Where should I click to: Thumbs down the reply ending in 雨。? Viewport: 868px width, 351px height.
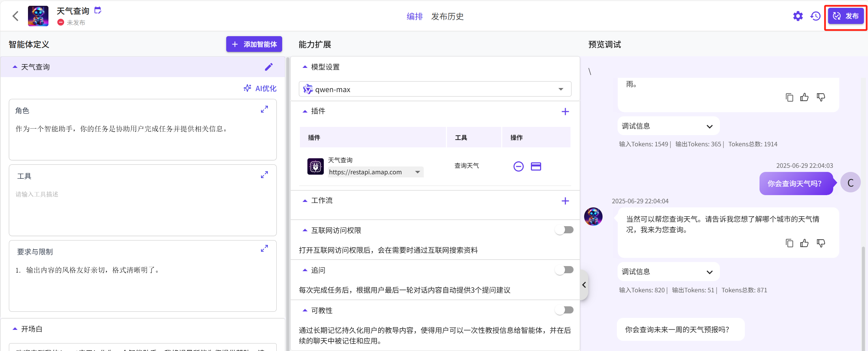(x=821, y=97)
